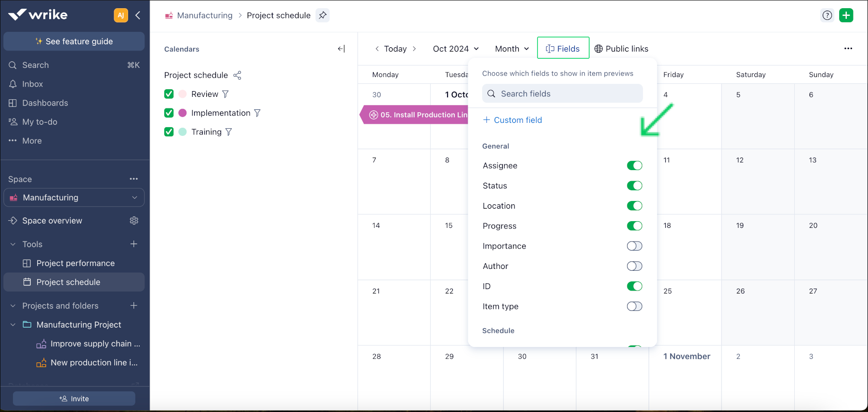Go to Dashboards in the sidebar

(45, 103)
